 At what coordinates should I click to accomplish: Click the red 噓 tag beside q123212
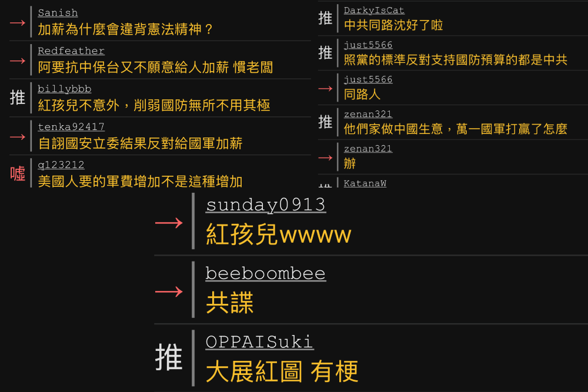(18, 173)
